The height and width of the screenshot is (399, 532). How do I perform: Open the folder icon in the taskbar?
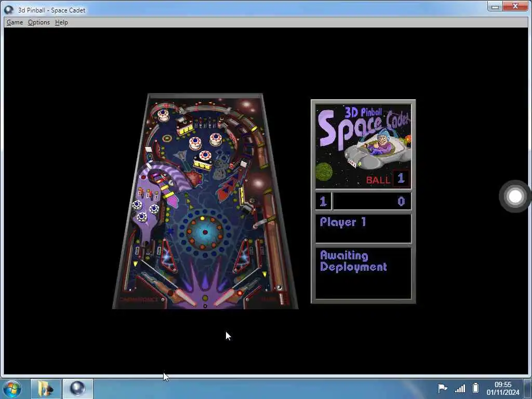pyautogui.click(x=46, y=389)
